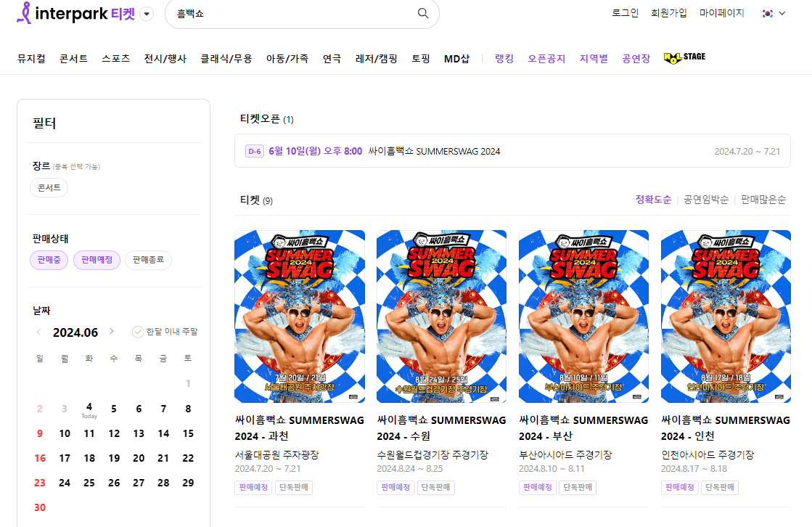Open the 부산 concert poster thumbnail
The width and height of the screenshot is (812, 527).
pyautogui.click(x=583, y=316)
